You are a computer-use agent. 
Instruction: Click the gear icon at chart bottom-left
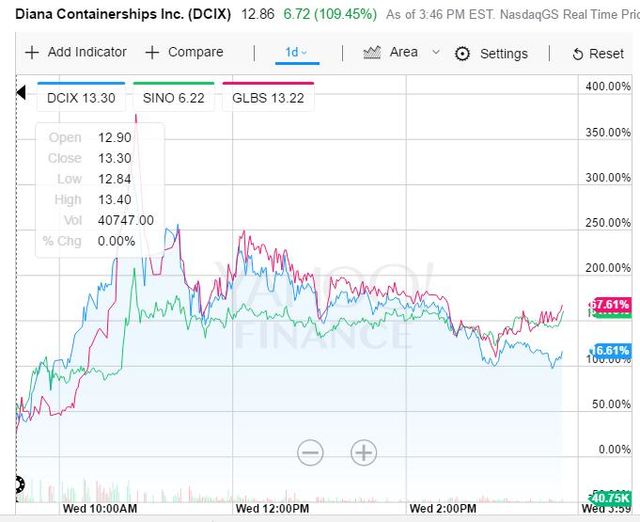(x=20, y=487)
